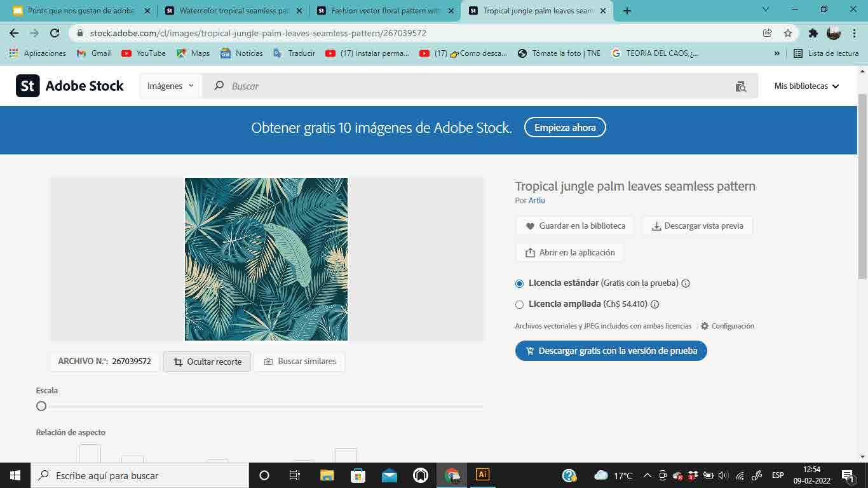Viewport: 868px width, 488px height.
Task: Open the Traducir bookmark
Action: click(294, 53)
